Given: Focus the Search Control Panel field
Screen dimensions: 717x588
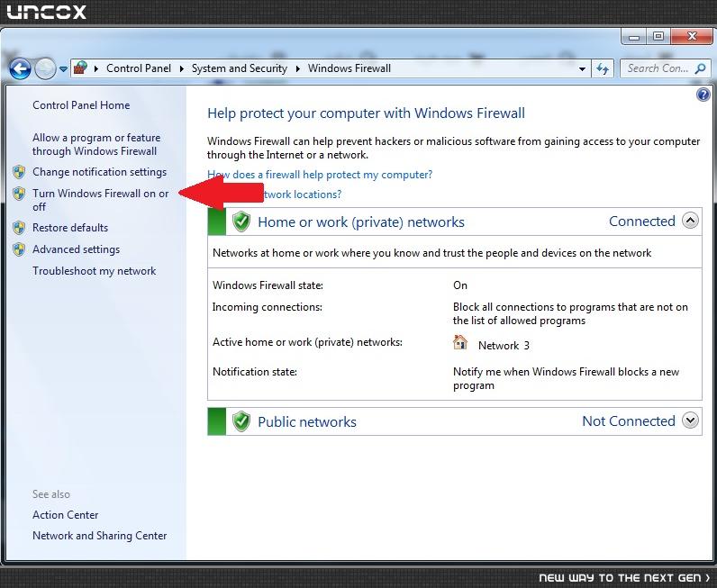Looking at the screenshot, I should (664, 68).
